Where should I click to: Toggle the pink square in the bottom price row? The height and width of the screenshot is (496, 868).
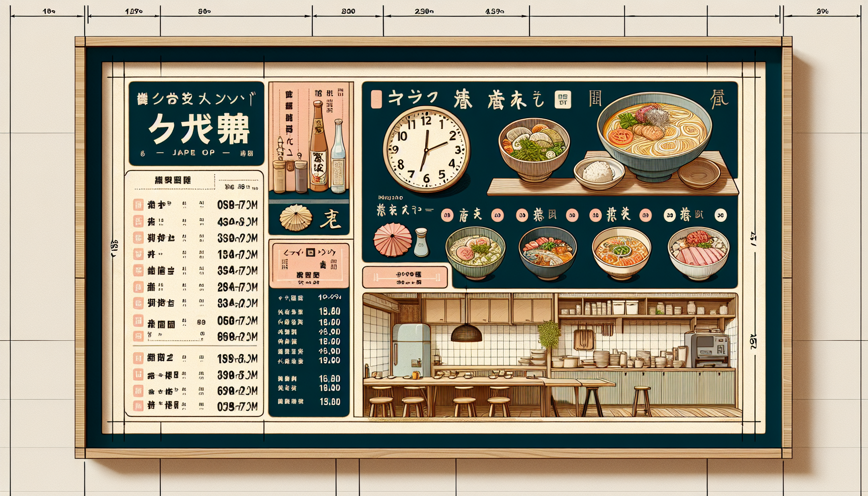(138, 405)
